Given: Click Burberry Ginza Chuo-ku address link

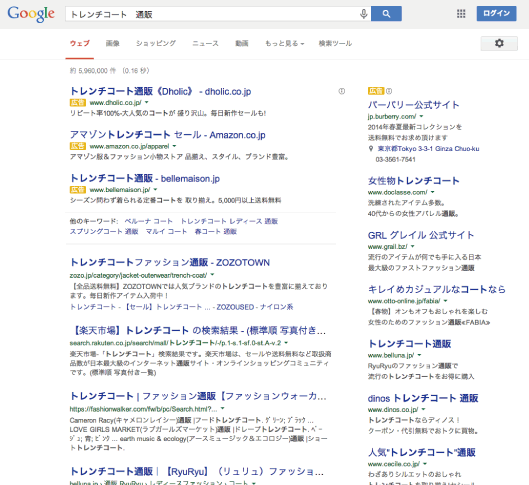Looking at the screenshot, I should pyautogui.click(x=428, y=149).
